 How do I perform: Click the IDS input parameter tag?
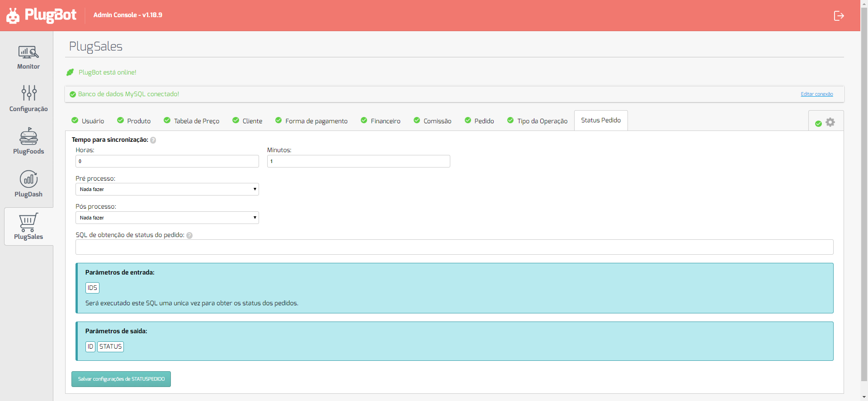tap(92, 288)
